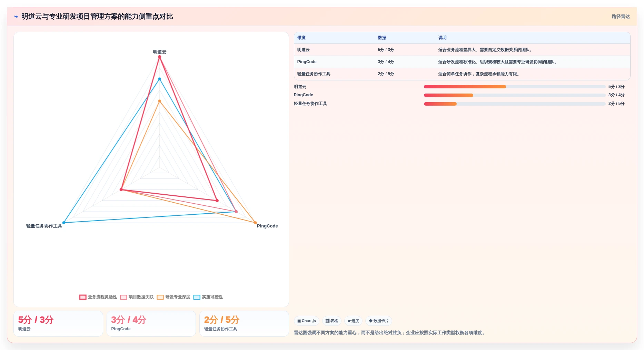Toggle the 实施可控性 legend swatch
Screen dimensions: 644x350
coord(197,297)
